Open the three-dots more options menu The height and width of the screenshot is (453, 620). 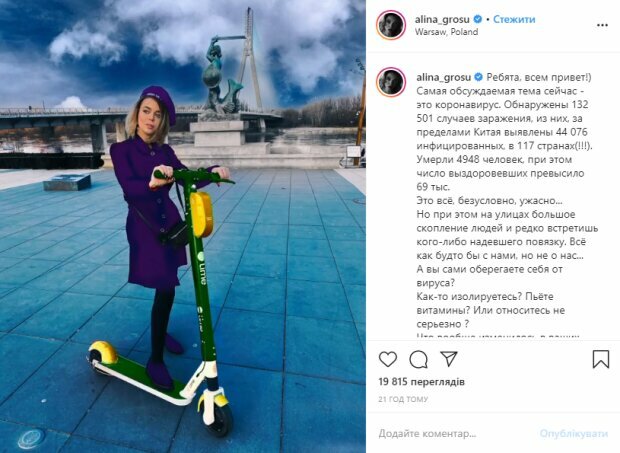pyautogui.click(x=602, y=25)
